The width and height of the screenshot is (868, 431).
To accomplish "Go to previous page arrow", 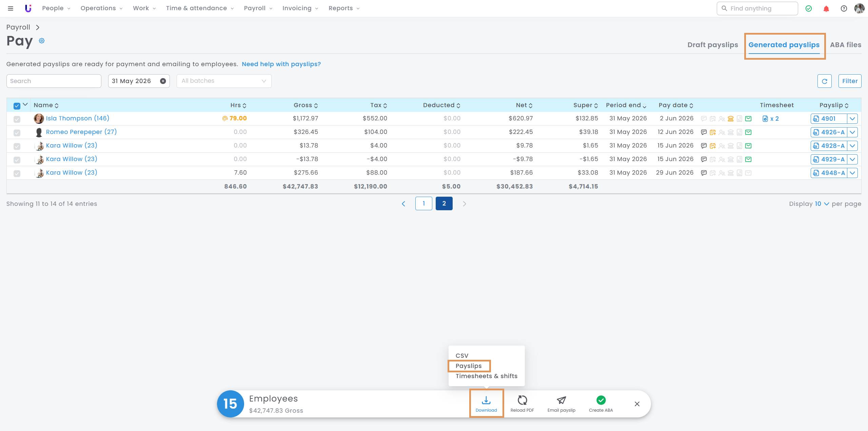I will click(403, 204).
